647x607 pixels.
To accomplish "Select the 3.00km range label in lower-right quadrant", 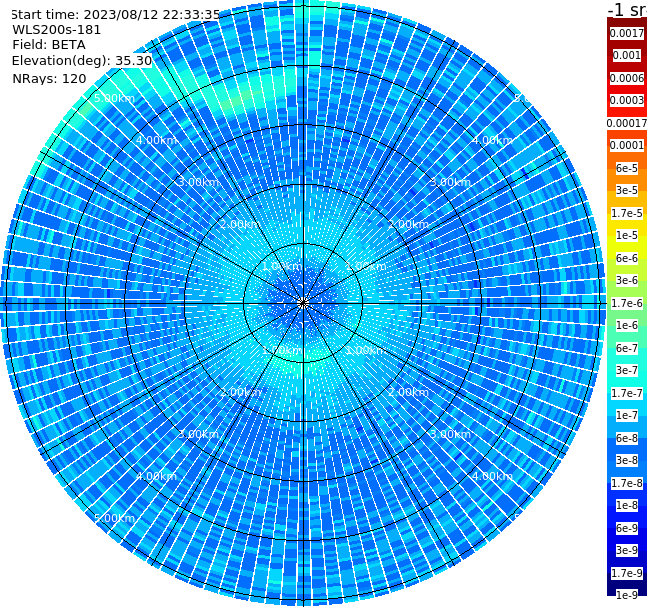I will pos(450,434).
